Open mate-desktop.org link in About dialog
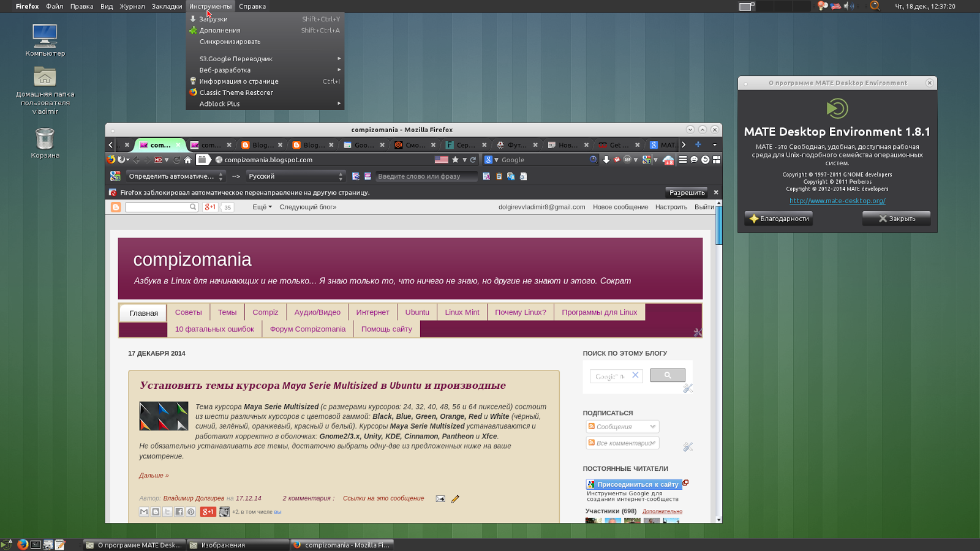The height and width of the screenshot is (551, 980). tap(837, 201)
